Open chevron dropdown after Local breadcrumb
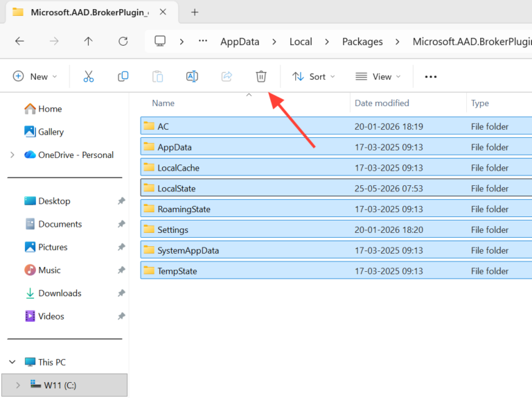The image size is (532, 398). pos(327,42)
